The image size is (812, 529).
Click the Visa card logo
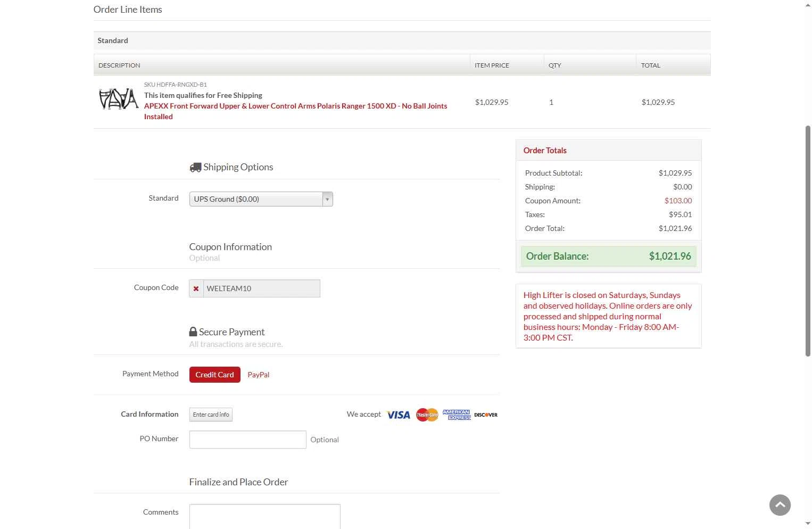tap(399, 415)
